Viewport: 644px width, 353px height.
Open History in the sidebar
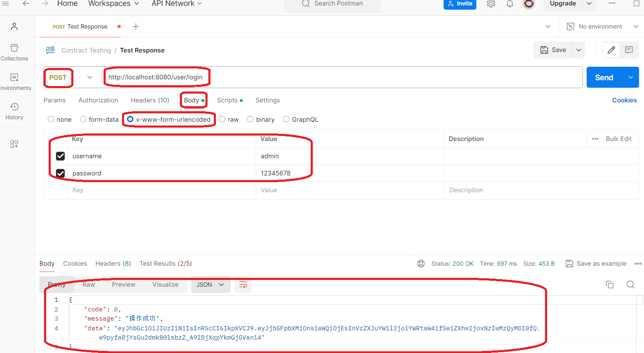click(x=14, y=111)
